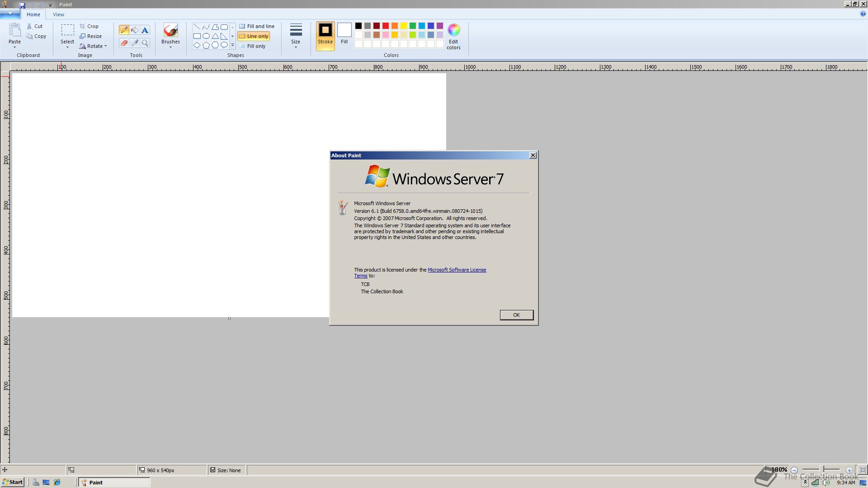Open the Size line thickness dropdown

pos(296,36)
